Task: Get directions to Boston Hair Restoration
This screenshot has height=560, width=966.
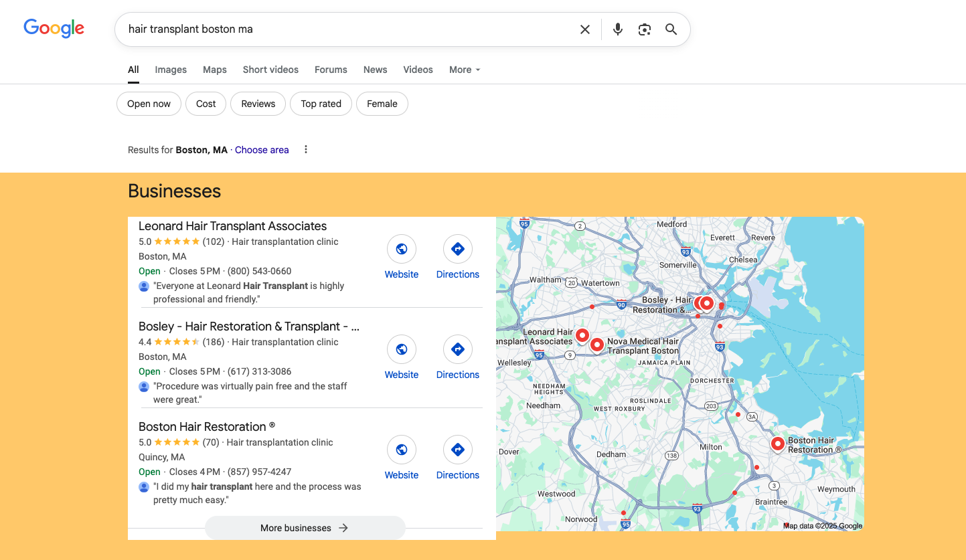Action: coord(458,450)
